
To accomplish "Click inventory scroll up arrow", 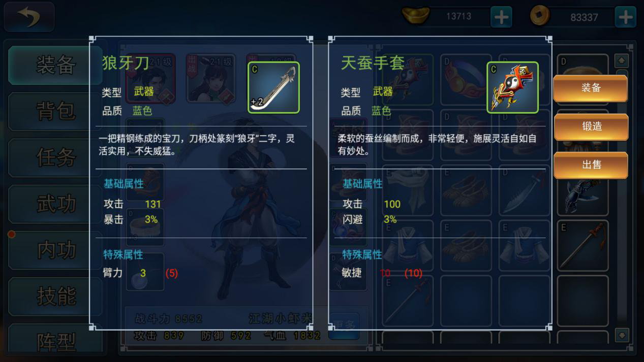I will tap(622, 61).
